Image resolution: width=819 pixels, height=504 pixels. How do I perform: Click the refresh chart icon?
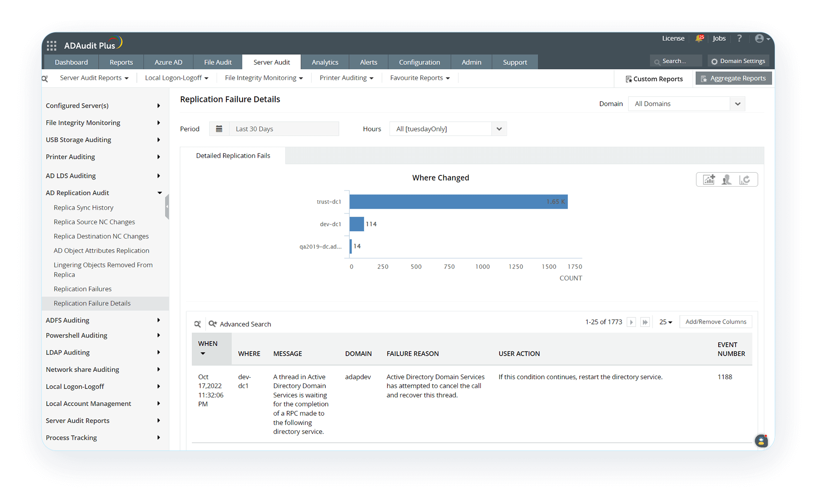tap(745, 180)
